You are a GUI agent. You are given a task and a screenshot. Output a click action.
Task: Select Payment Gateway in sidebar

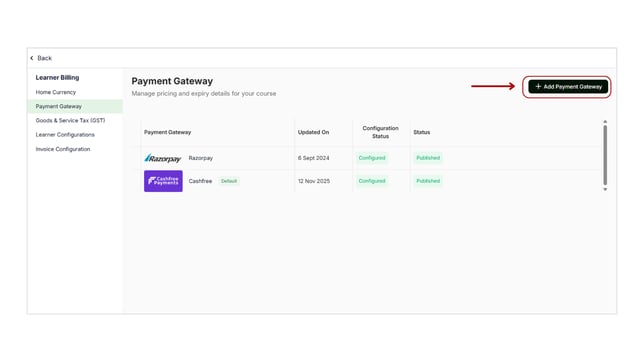75,106
